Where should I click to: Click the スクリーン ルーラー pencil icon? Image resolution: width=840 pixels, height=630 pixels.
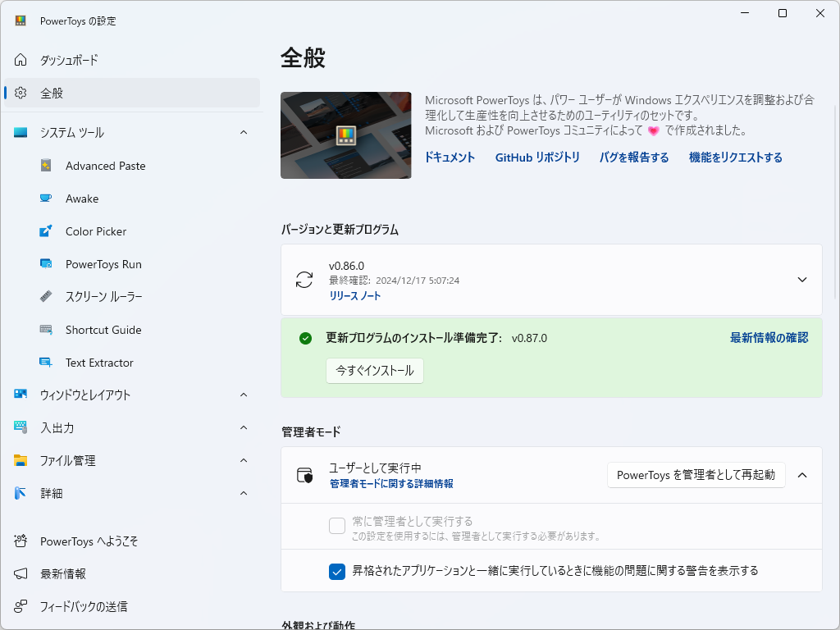tap(46, 297)
